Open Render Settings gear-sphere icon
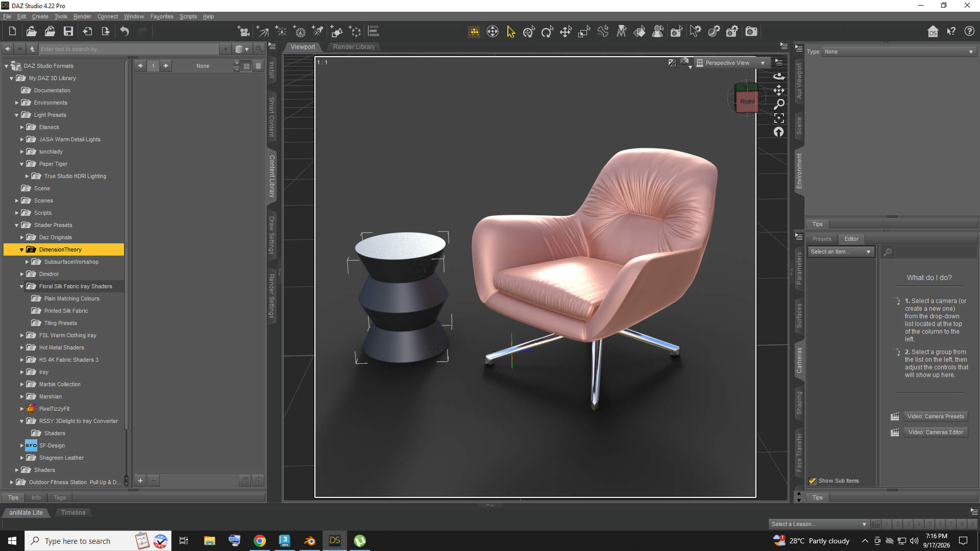Screen dimensions: 980x551 [x=714, y=32]
